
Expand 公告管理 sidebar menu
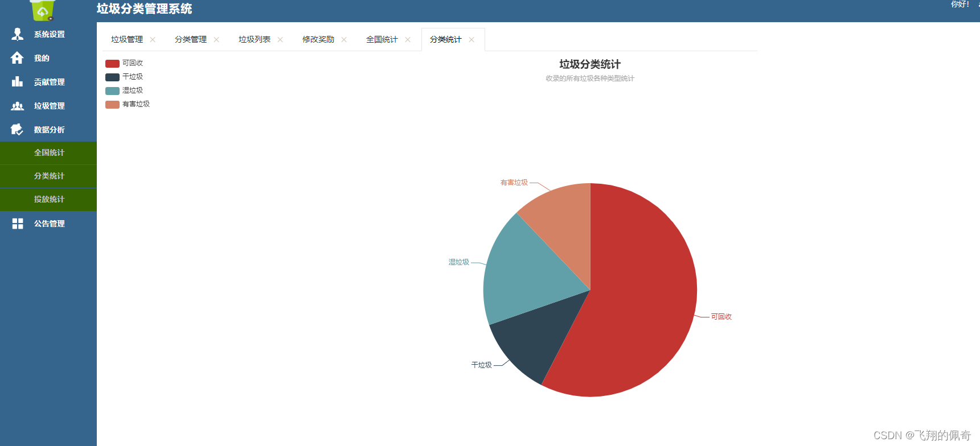48,224
